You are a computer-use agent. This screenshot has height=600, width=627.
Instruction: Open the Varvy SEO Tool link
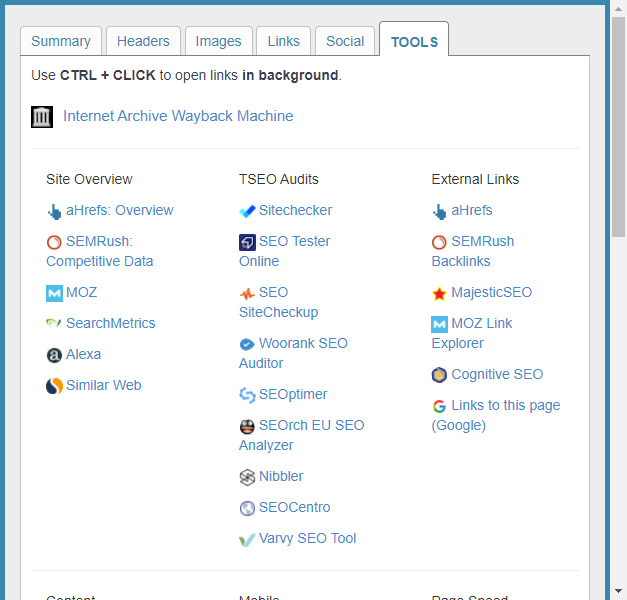307,539
